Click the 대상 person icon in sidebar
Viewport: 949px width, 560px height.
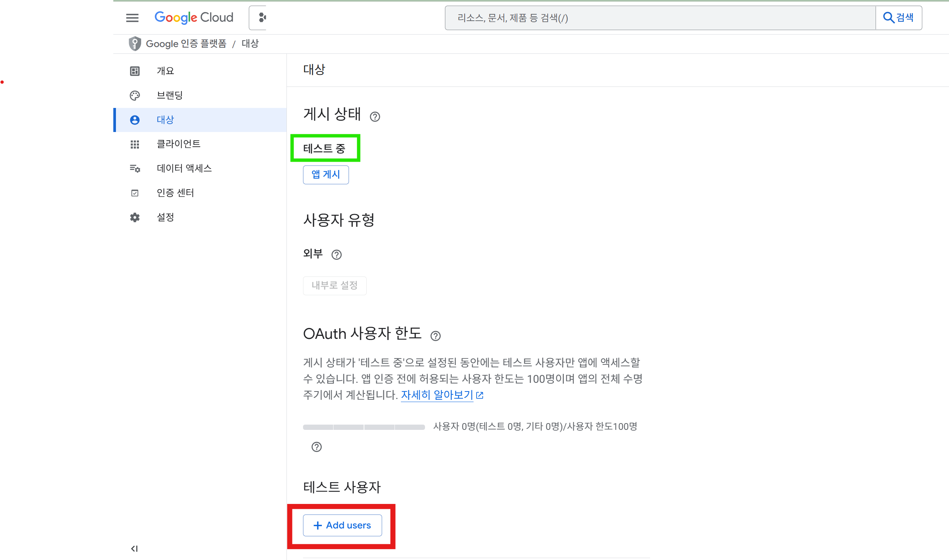click(135, 120)
